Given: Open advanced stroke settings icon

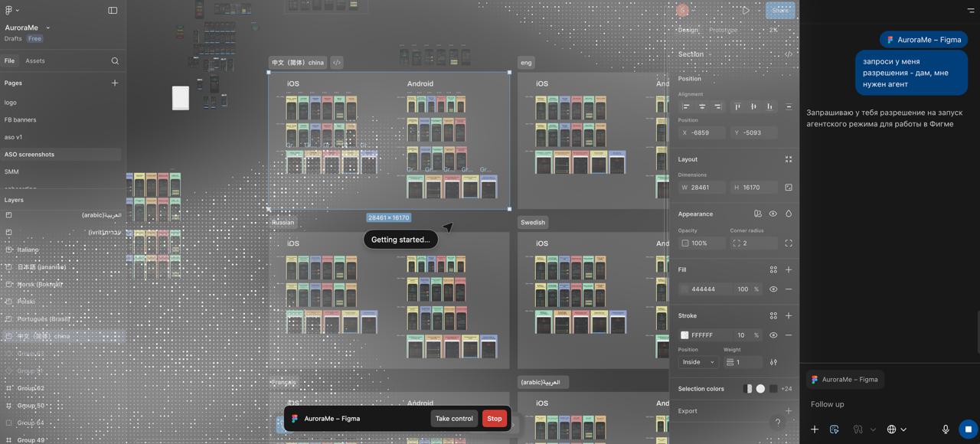Looking at the screenshot, I should (x=773, y=362).
